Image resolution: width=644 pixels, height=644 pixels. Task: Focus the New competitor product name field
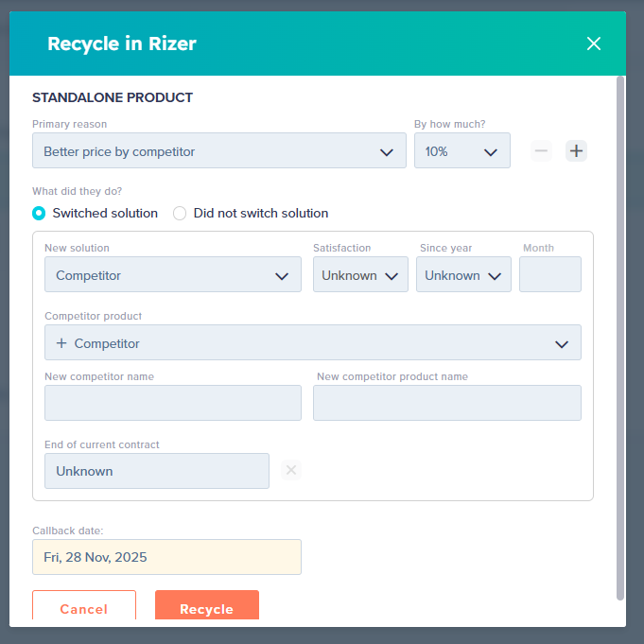coord(447,403)
